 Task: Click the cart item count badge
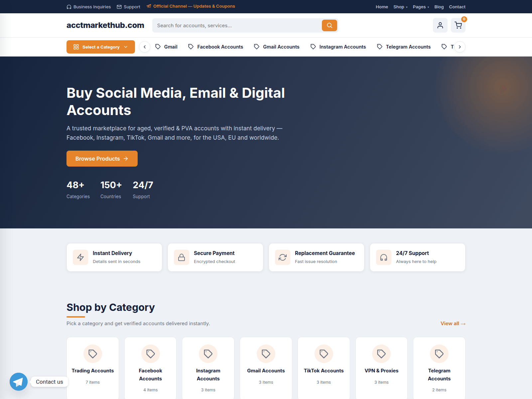464,19
